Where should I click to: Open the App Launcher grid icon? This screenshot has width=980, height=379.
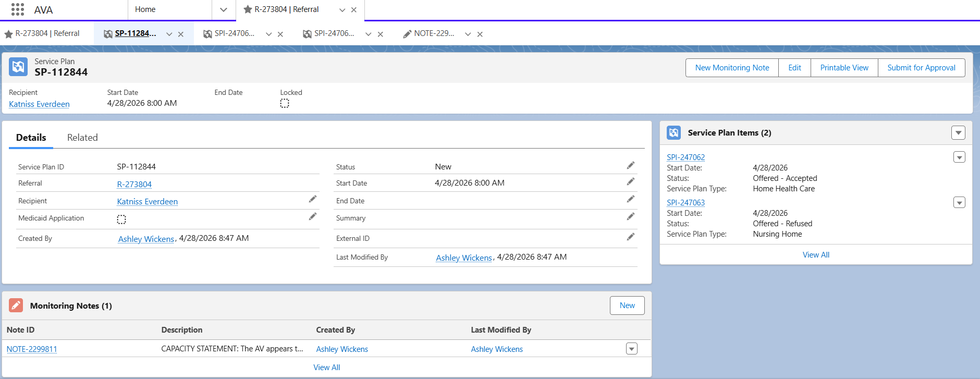pos(18,9)
